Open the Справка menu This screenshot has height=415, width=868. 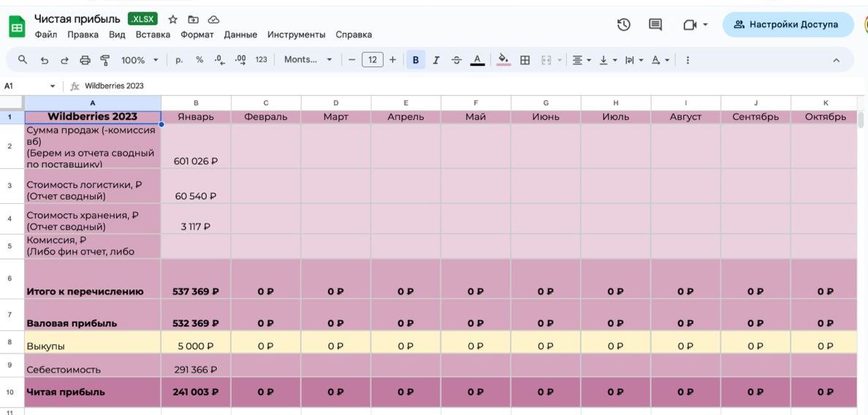[x=354, y=34]
